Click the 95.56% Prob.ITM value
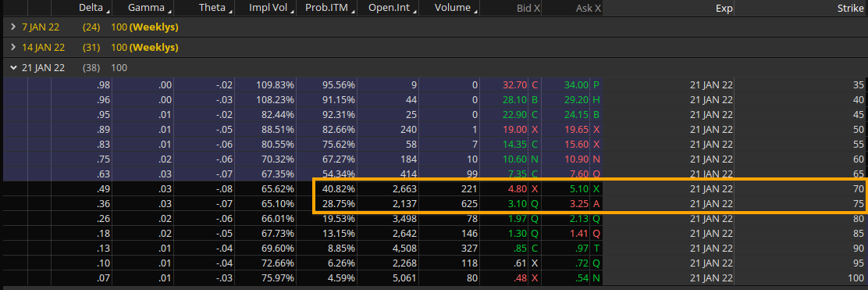Screen dimensions: 868x290 (339, 85)
